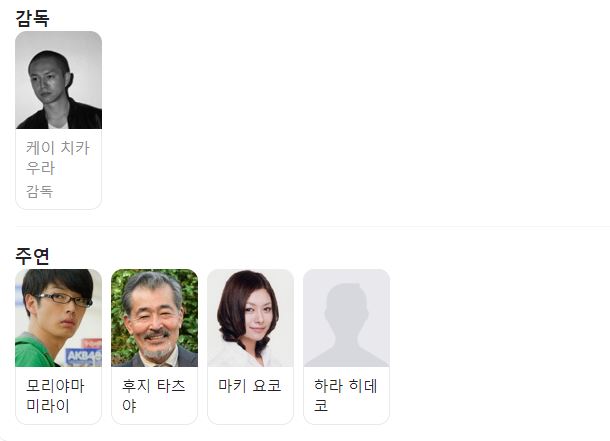Open 모리야마 미라이 cast photo
Viewport: 610px width, 441px height.
(x=58, y=318)
